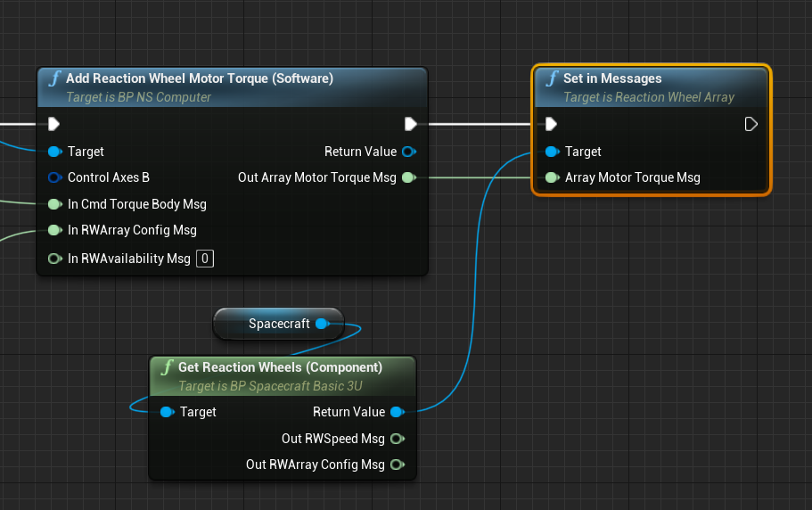
Task: Click the In RWAvailability Msg input pin
Action: 54,259
